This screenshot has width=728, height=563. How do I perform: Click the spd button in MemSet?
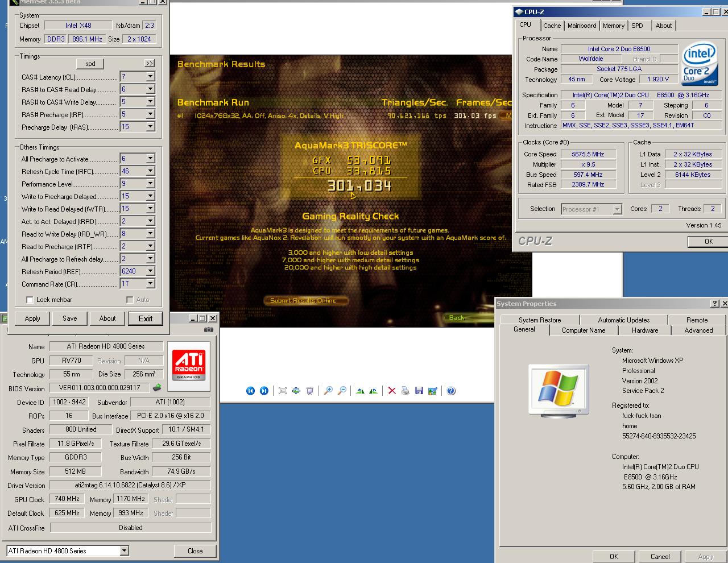pos(90,64)
